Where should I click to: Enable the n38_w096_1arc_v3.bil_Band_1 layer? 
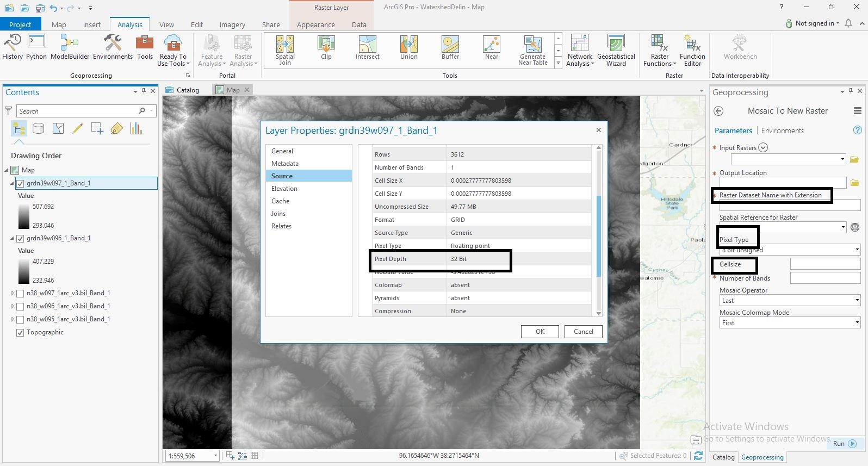point(20,306)
